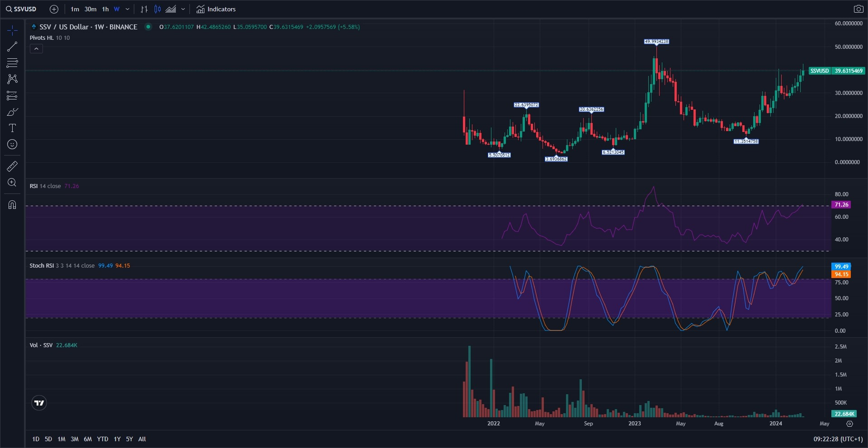Set date range to 1M
The height and width of the screenshot is (448, 868).
point(61,439)
